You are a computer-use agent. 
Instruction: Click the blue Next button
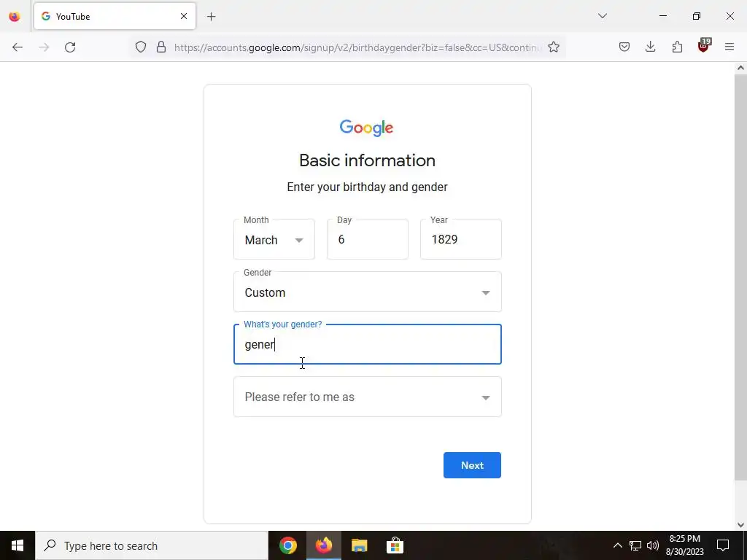472,465
